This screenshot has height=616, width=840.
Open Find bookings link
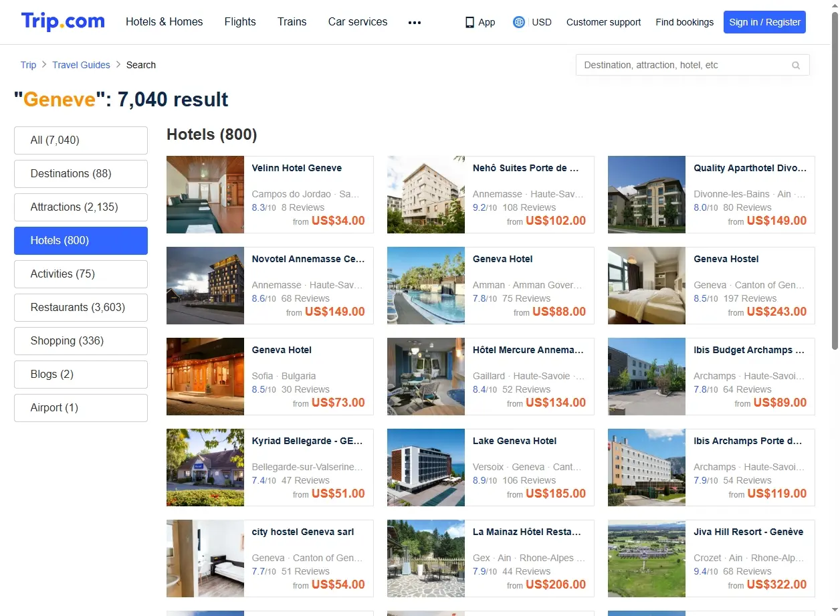(685, 22)
